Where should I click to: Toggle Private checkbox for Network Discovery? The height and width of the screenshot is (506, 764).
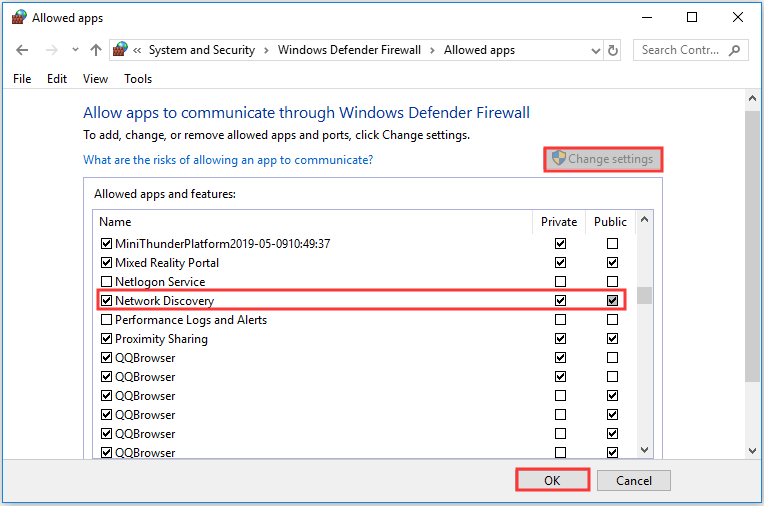pyautogui.click(x=560, y=300)
